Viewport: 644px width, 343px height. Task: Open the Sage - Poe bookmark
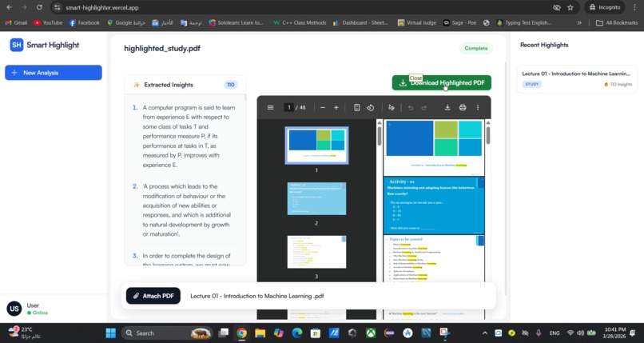point(459,22)
